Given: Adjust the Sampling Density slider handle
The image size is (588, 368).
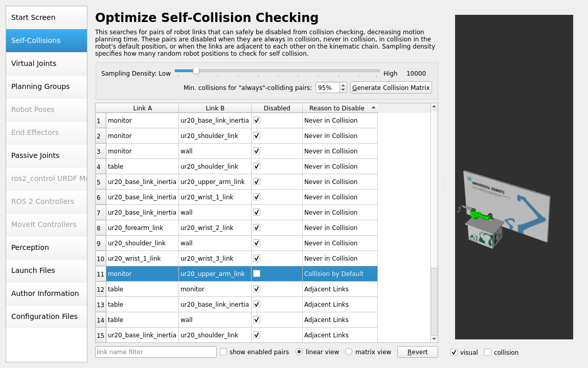Looking at the screenshot, I should [196, 71].
